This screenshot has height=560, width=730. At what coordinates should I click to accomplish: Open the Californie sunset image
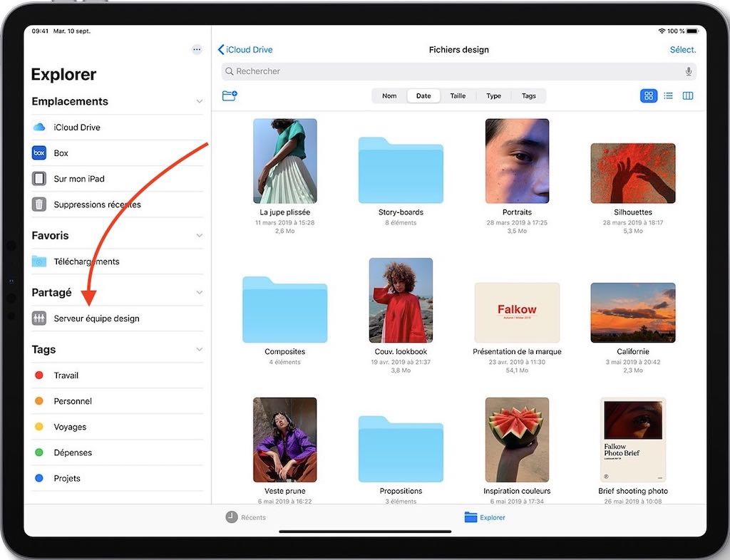633,313
